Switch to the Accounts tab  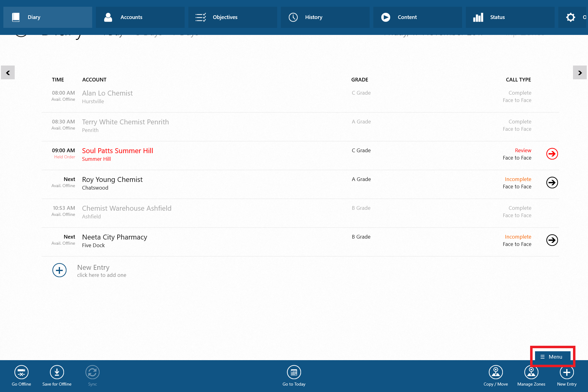point(140,17)
